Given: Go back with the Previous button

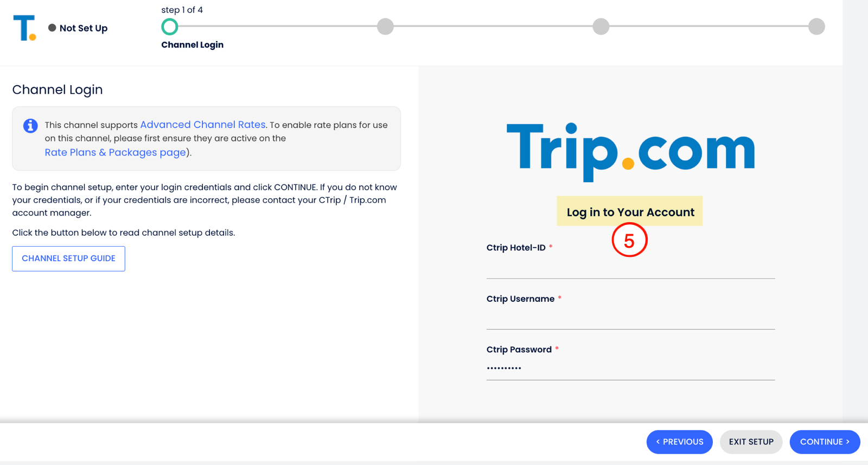Looking at the screenshot, I should 679,442.
